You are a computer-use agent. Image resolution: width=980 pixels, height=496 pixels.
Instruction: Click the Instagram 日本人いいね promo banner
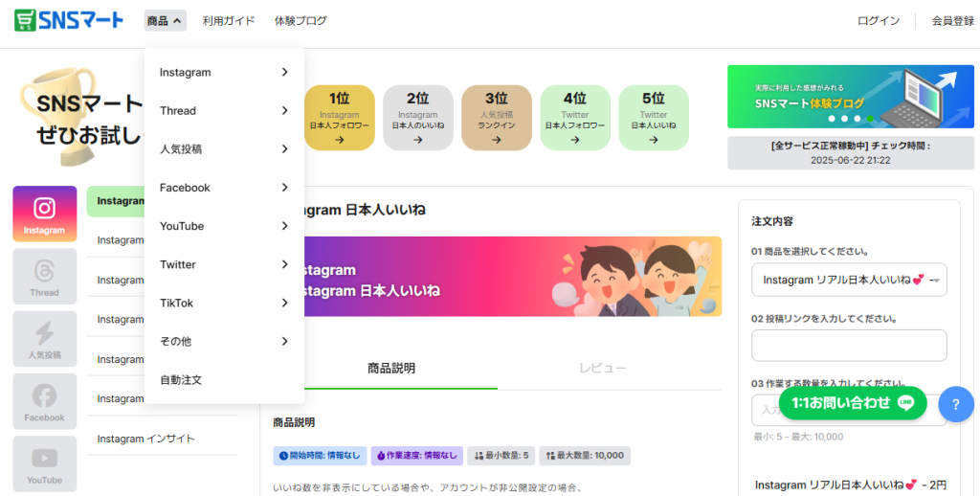point(513,277)
